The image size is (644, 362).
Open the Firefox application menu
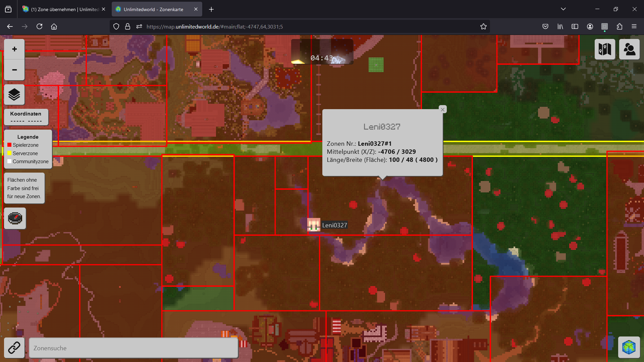(634, 27)
